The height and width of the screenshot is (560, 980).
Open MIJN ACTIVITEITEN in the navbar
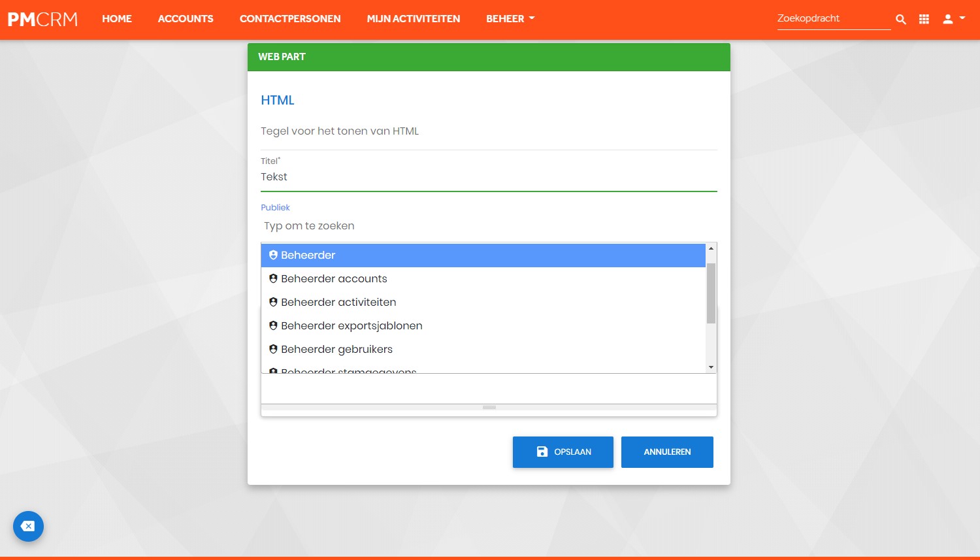414,19
